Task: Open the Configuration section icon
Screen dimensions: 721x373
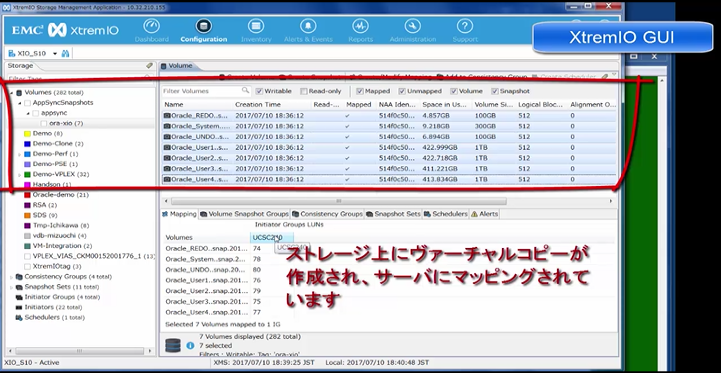Action: click(203, 26)
